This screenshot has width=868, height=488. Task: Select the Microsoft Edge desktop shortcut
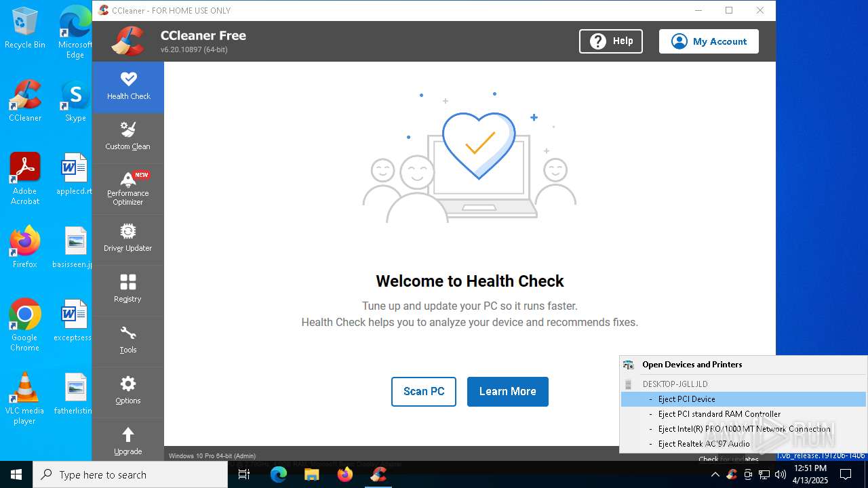click(75, 33)
